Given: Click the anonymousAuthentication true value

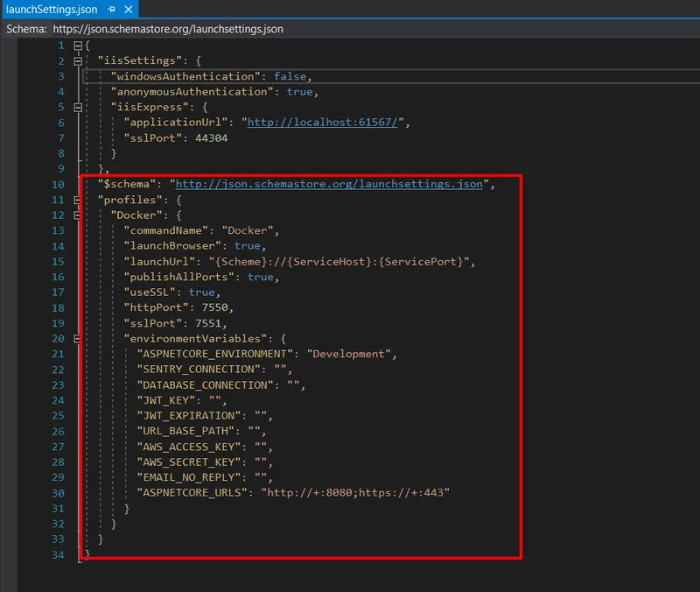Looking at the screenshot, I should (x=299, y=92).
